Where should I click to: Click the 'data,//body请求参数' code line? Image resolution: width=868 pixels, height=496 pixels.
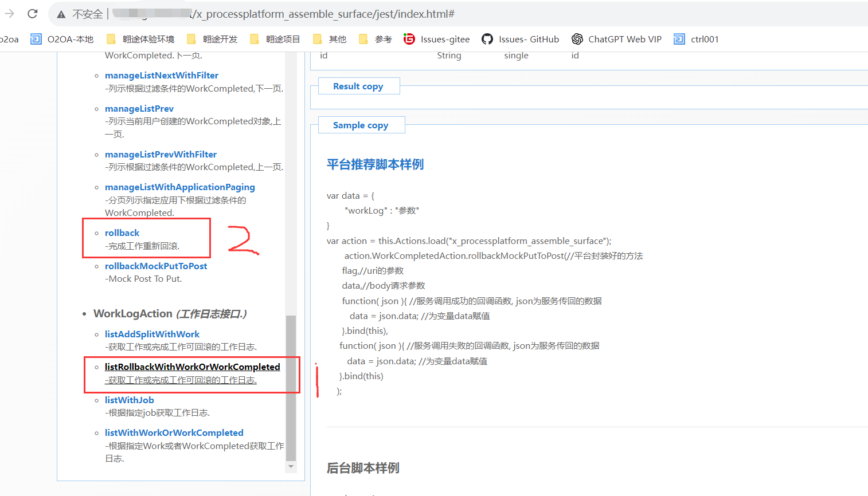(x=384, y=285)
